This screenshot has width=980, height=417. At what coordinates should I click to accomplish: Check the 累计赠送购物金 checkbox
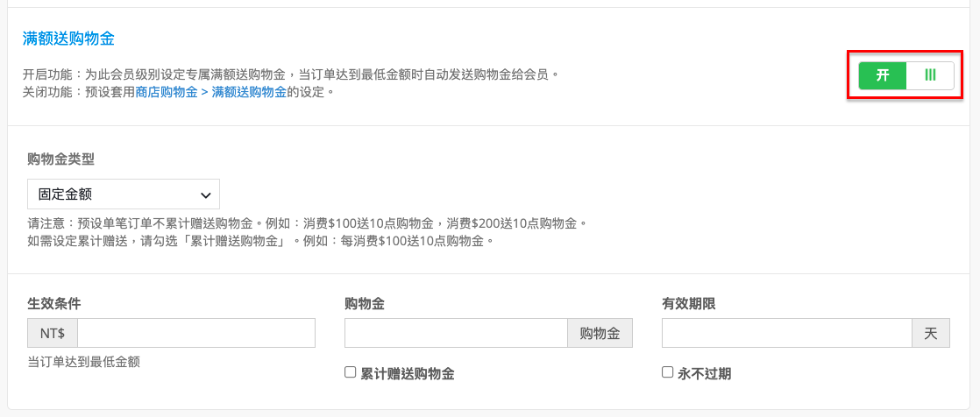pyautogui.click(x=350, y=372)
